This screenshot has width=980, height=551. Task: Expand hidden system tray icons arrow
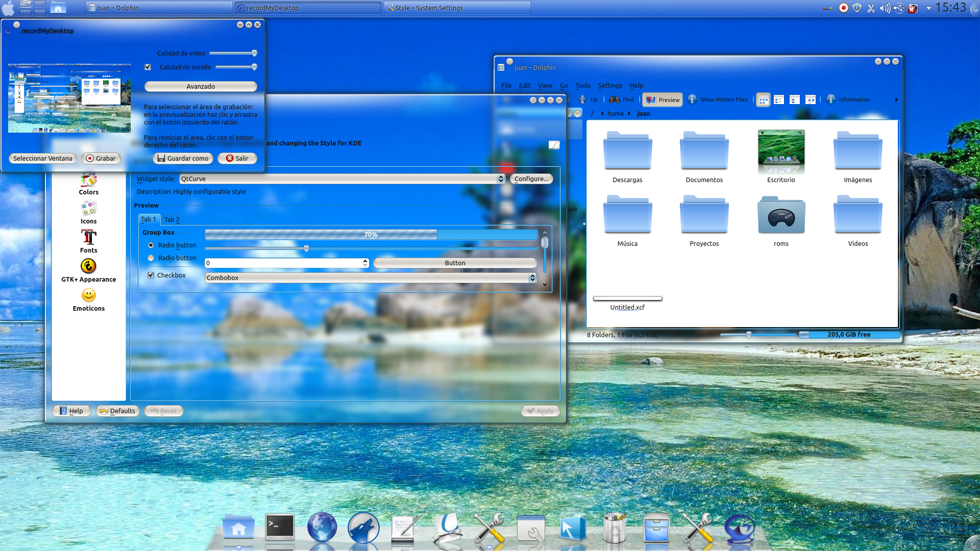coord(929,8)
